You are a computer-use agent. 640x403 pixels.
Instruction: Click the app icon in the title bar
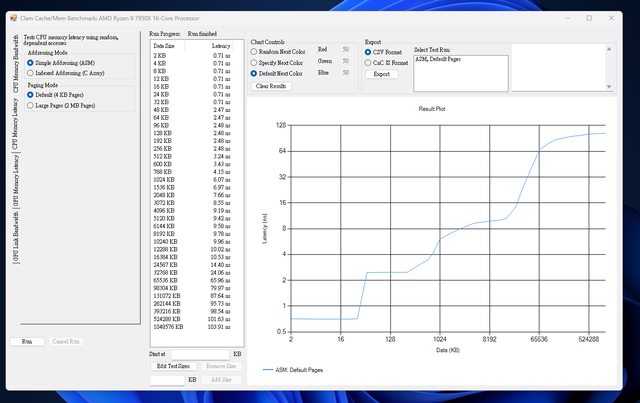click(13, 17)
